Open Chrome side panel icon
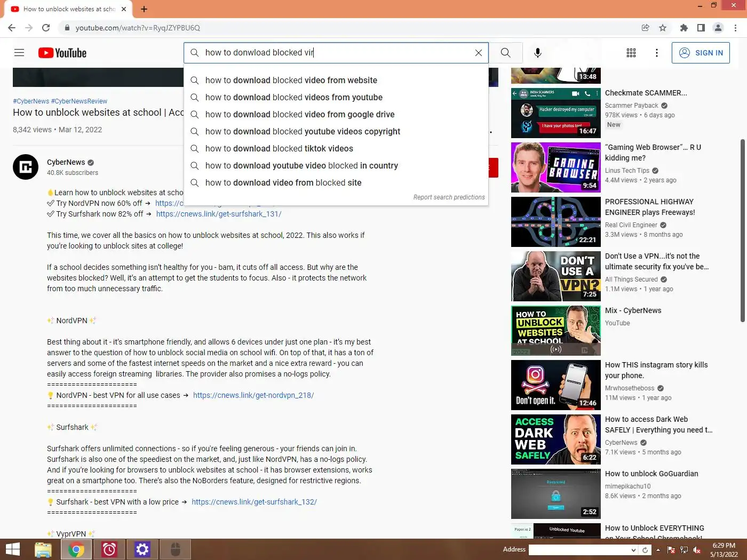This screenshot has height=560, width=747. click(x=701, y=28)
